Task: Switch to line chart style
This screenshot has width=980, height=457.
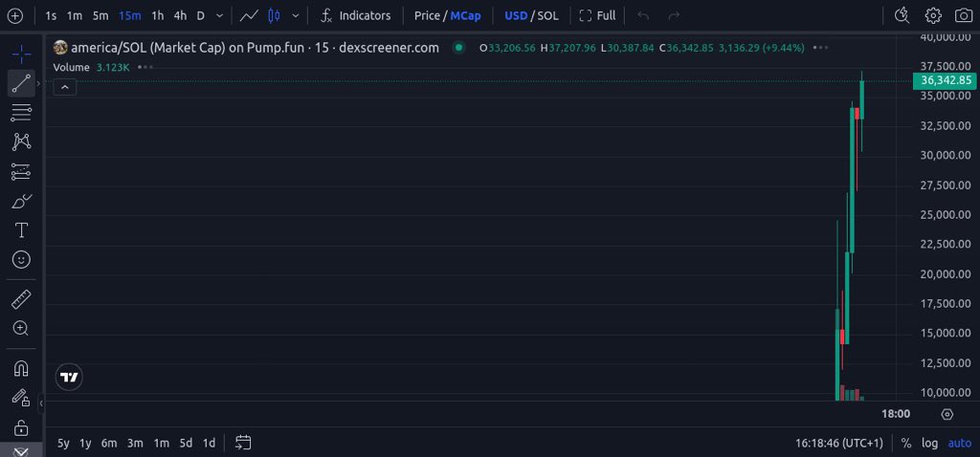Action: (250, 15)
